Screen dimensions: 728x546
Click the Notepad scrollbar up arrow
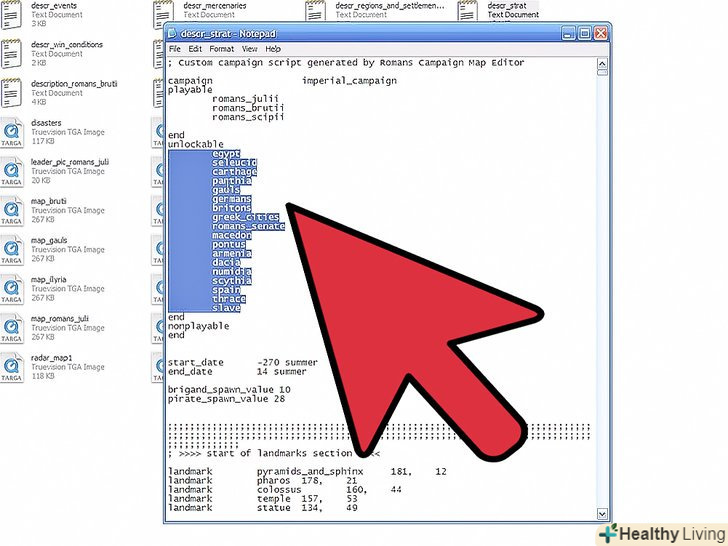coord(602,64)
